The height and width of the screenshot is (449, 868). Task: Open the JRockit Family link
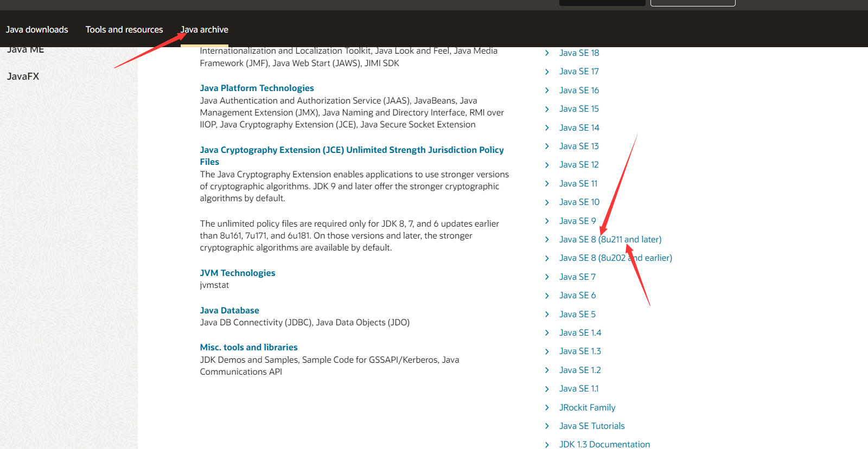pyautogui.click(x=587, y=407)
